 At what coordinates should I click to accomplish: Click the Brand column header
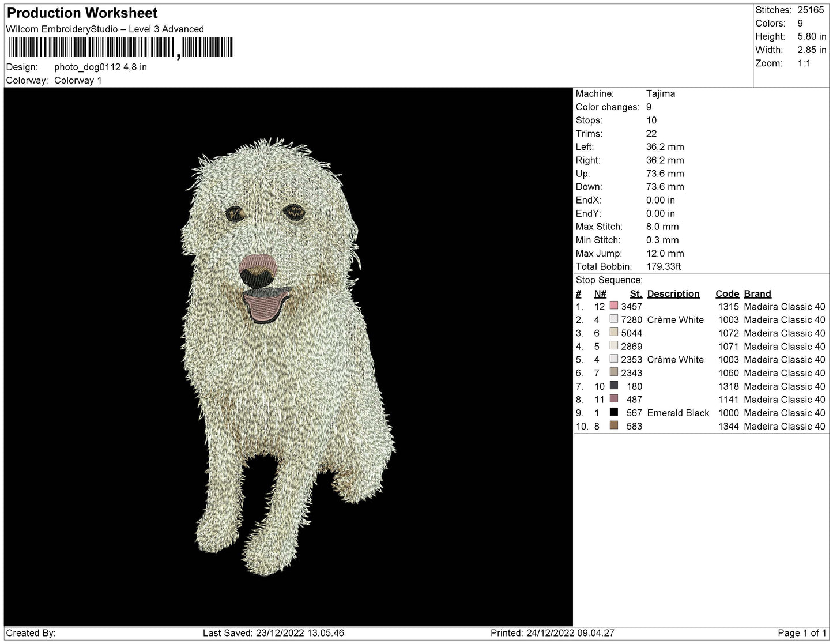coord(757,293)
